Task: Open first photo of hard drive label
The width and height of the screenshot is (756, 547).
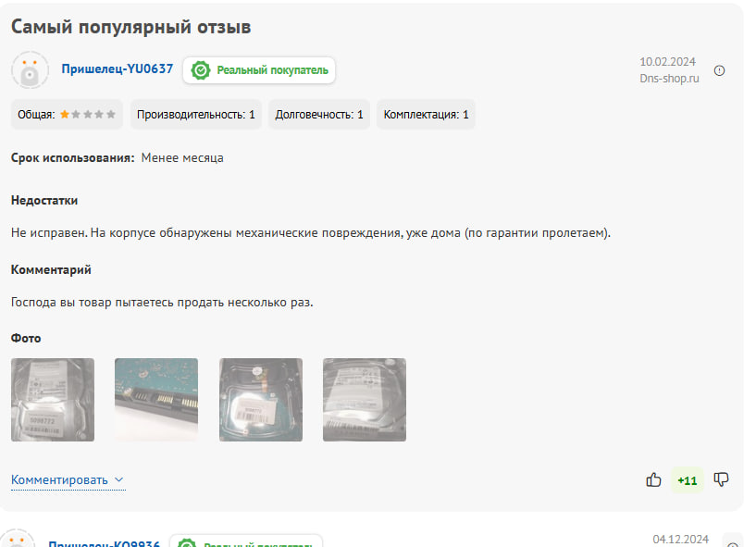Action: point(53,400)
